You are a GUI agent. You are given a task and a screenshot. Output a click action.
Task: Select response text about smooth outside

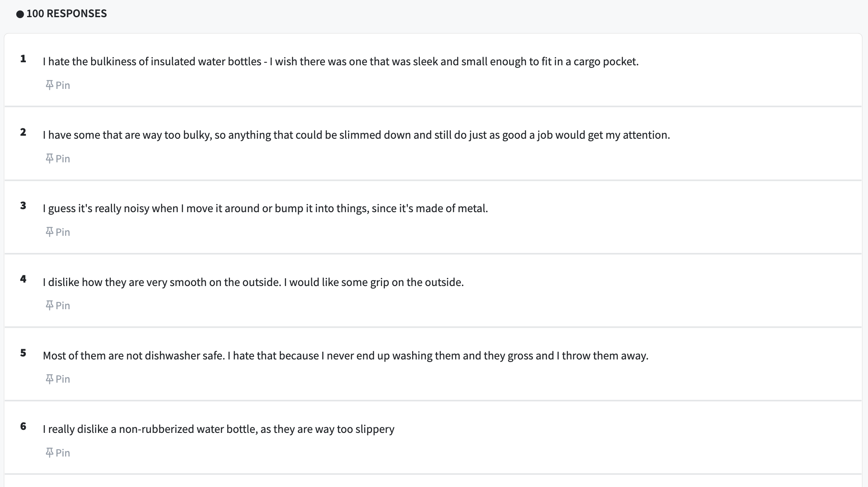(x=253, y=282)
